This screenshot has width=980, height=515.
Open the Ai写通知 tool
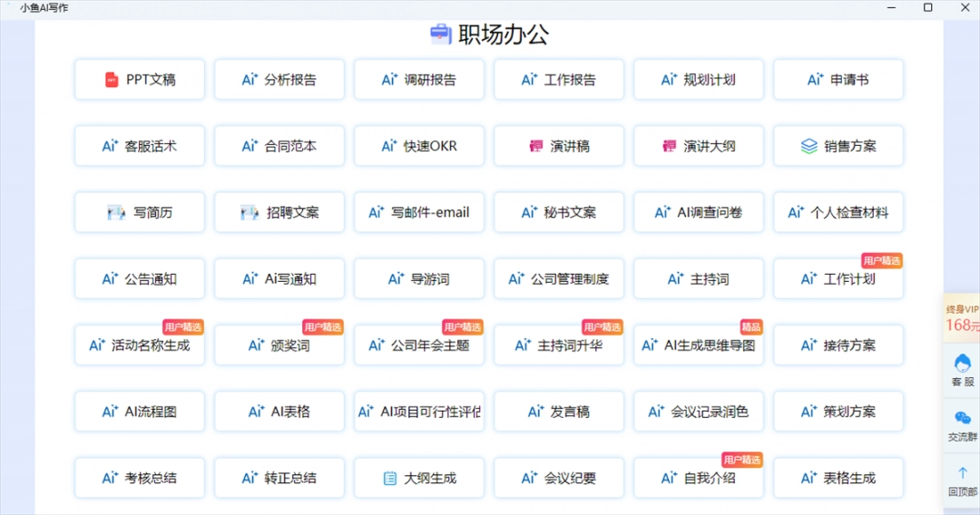[279, 278]
